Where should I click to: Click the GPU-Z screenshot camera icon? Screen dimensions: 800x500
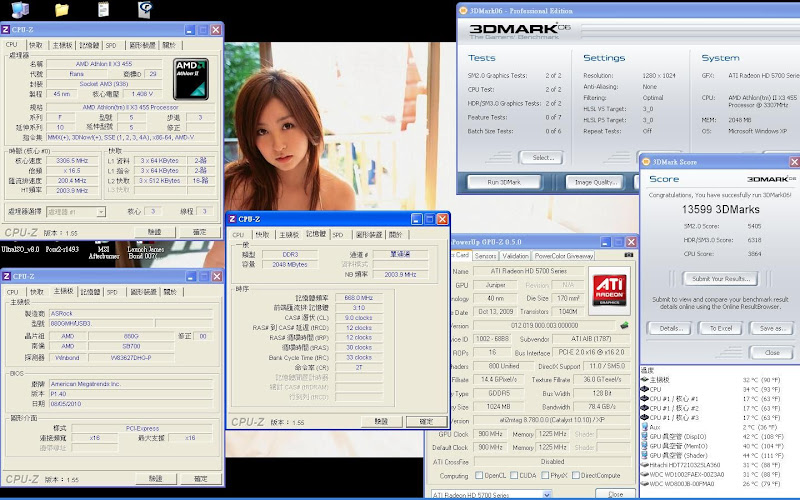coord(629,255)
